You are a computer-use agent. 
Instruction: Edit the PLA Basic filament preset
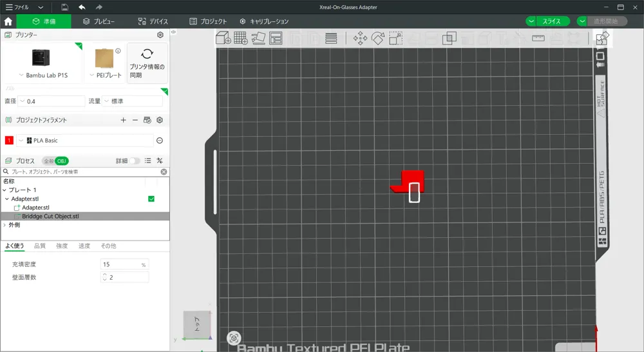point(160,141)
